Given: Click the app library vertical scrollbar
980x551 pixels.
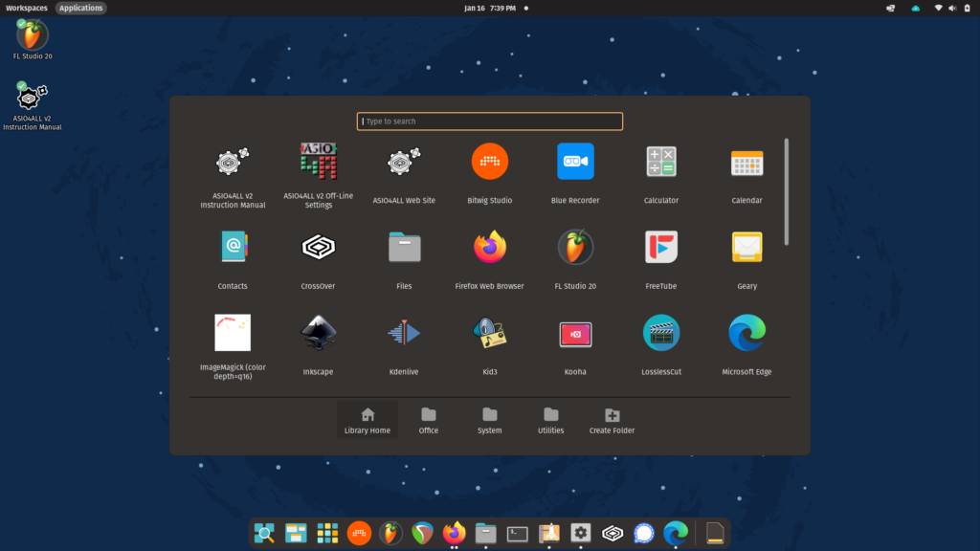Looking at the screenshot, I should (x=787, y=191).
